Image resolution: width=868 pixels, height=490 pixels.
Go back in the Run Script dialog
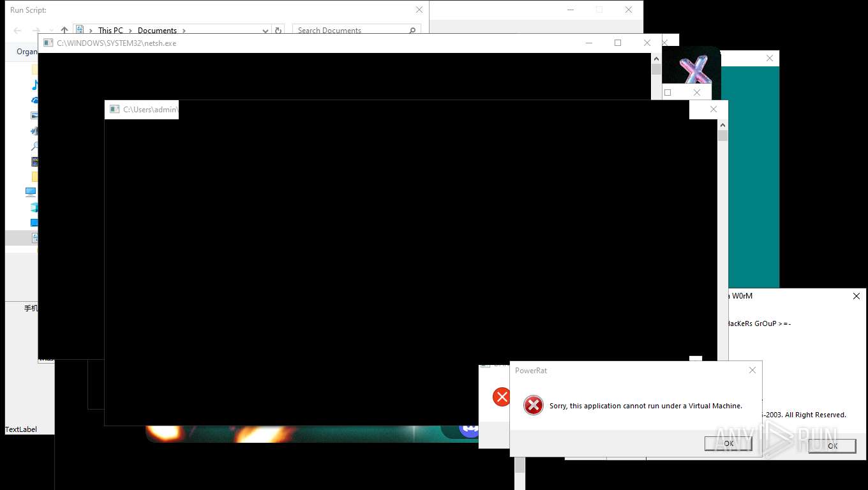point(17,30)
